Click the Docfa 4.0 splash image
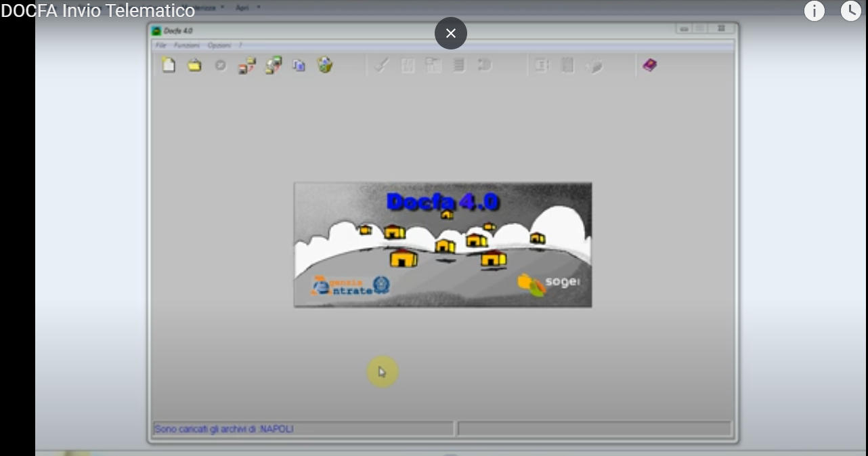Image resolution: width=868 pixels, height=456 pixels. tap(443, 245)
